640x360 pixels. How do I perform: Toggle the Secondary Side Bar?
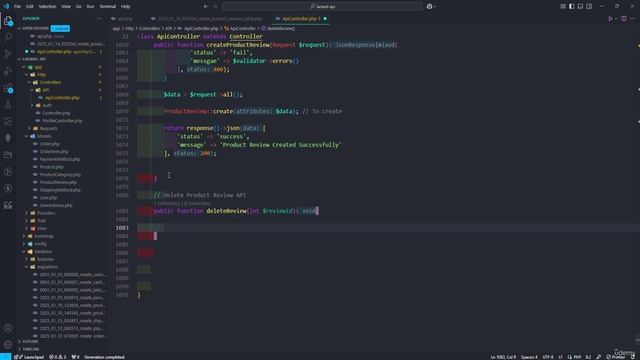pos(589,6)
